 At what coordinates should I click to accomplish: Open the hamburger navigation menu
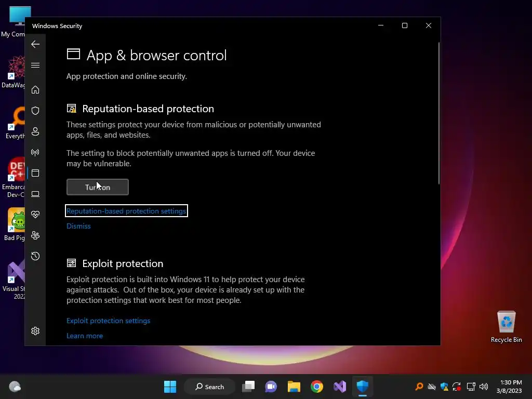35,65
